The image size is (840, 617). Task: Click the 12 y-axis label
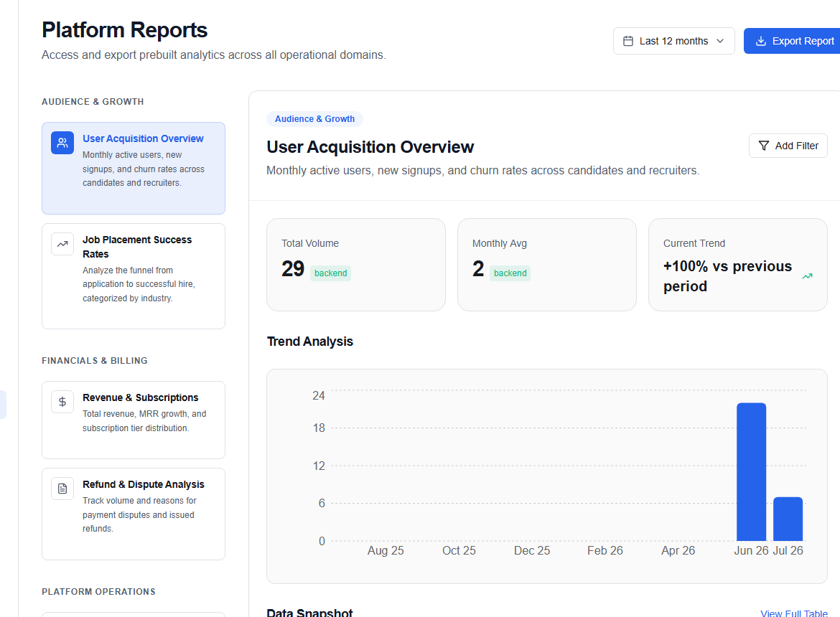point(319,466)
